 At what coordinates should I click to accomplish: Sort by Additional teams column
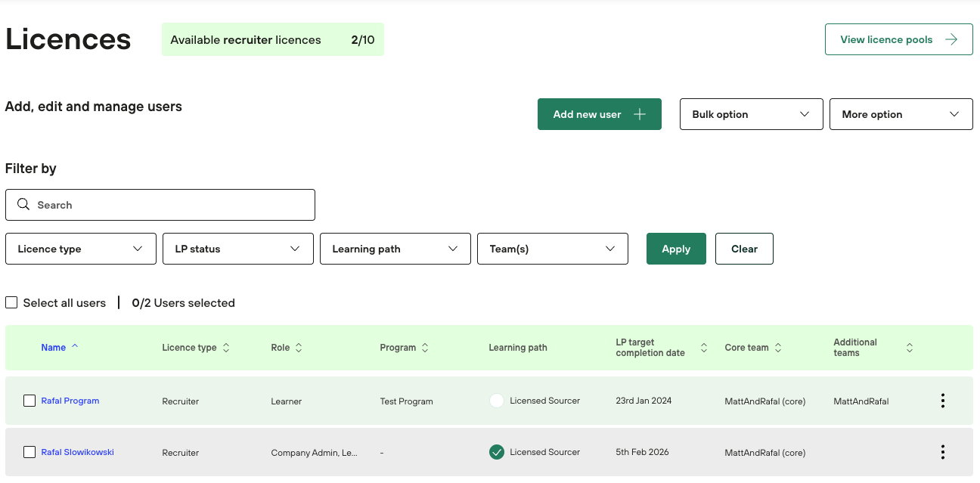(x=910, y=348)
